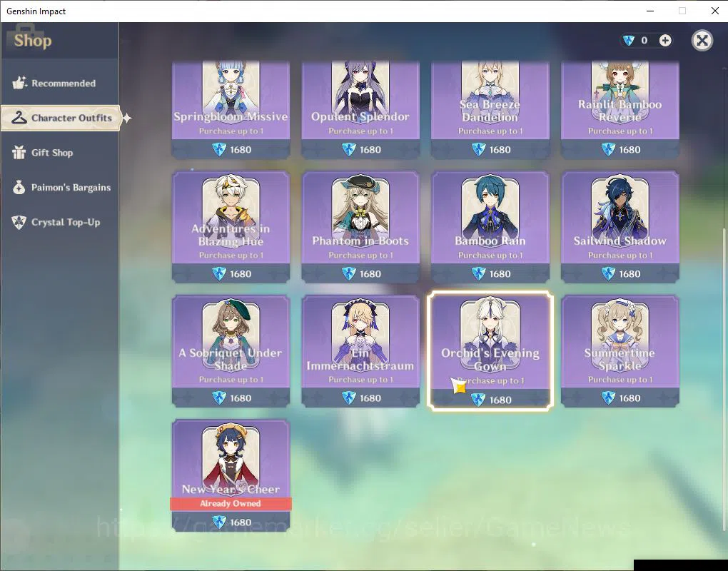Click the crystal icon under A Sobriquet Under Shade
Image resolution: width=728 pixels, height=571 pixels.
coord(219,398)
